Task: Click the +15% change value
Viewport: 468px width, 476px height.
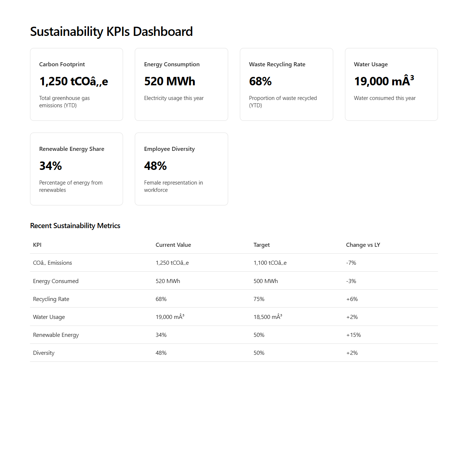Action: tap(354, 335)
